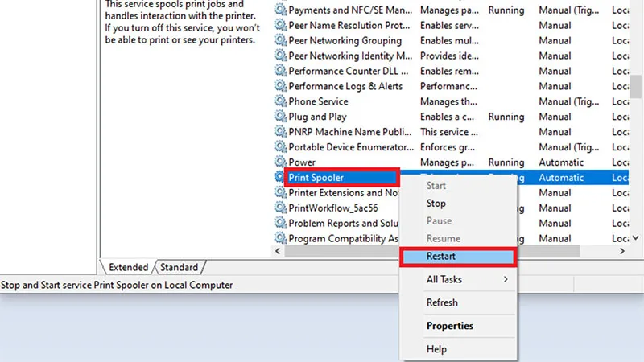Select the Plug and Play service name
The height and width of the screenshot is (362, 644).
pyautogui.click(x=317, y=117)
